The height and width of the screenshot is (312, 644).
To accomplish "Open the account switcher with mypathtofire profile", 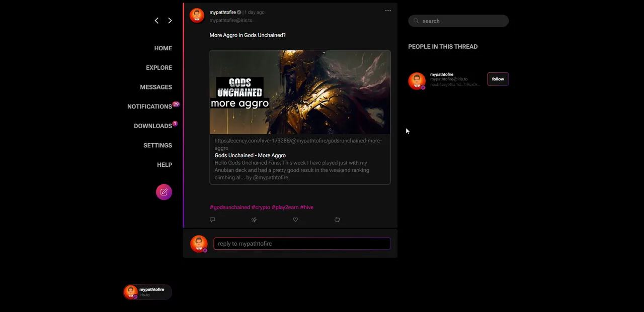I will 147,292.
